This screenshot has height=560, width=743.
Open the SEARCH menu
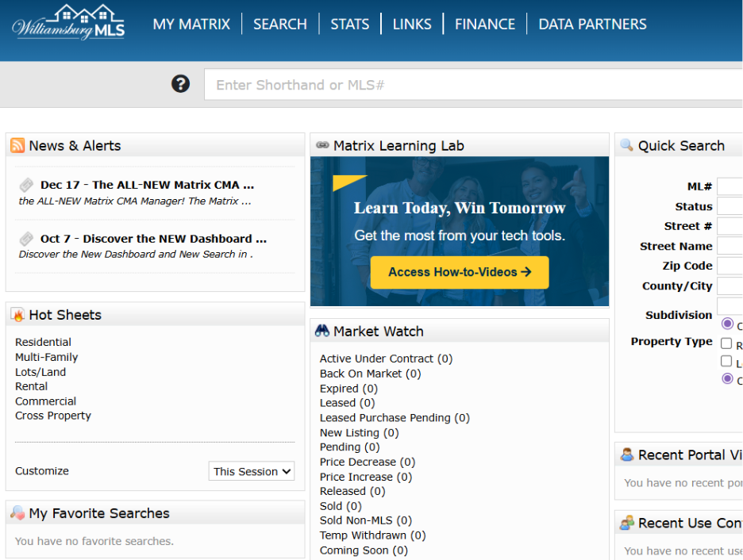click(x=280, y=24)
